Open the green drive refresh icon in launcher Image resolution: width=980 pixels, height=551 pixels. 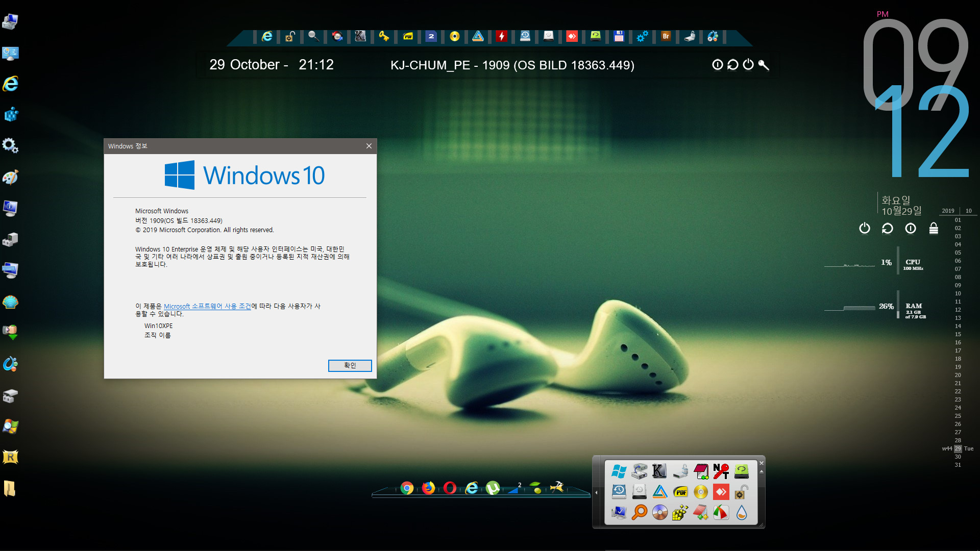click(x=741, y=471)
